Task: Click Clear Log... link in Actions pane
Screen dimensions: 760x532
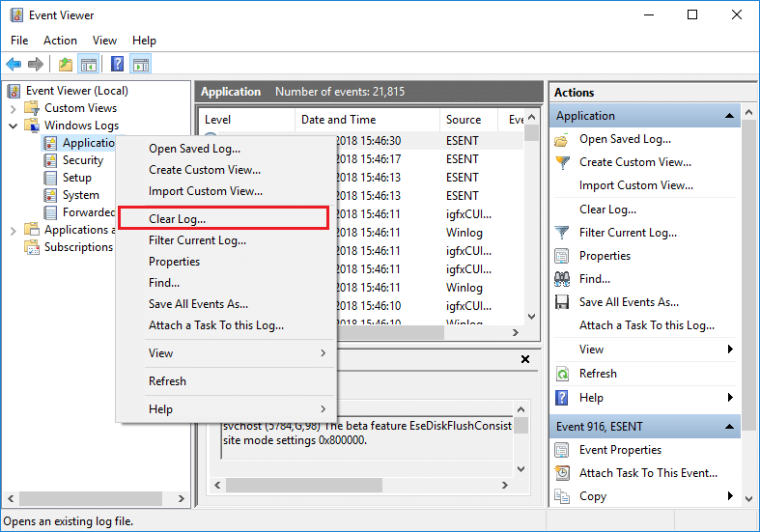Action: pyautogui.click(x=607, y=210)
